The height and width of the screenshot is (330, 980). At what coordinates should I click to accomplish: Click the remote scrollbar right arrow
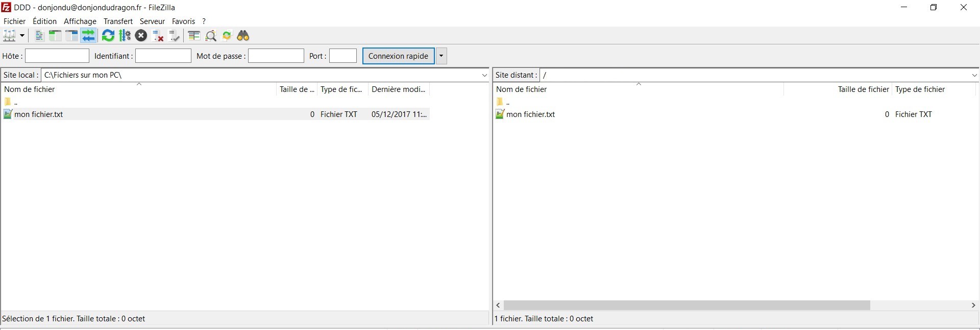click(x=973, y=305)
